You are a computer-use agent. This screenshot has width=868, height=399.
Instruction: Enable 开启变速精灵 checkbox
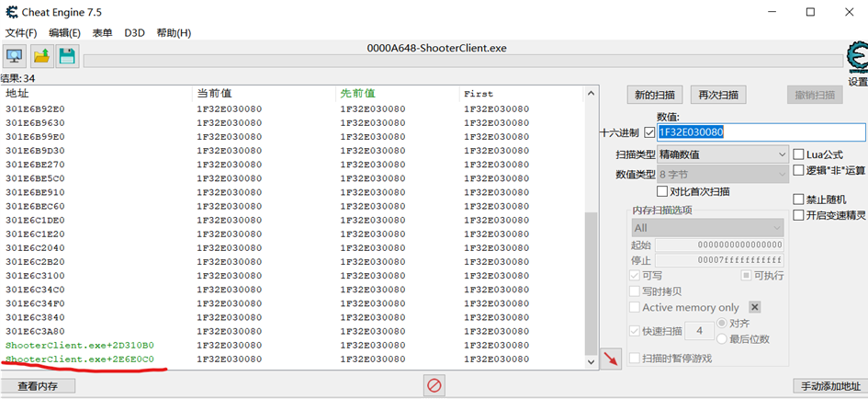(x=798, y=215)
